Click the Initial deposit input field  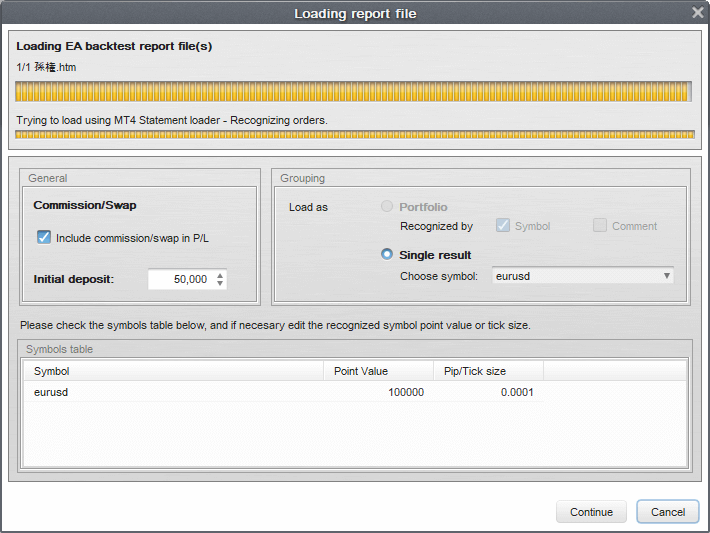point(180,279)
